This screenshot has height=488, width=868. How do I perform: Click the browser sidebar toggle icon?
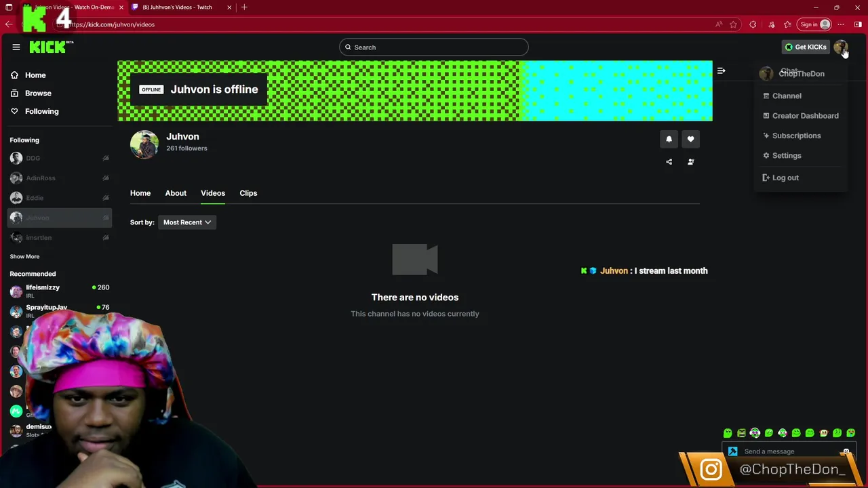[x=858, y=24]
